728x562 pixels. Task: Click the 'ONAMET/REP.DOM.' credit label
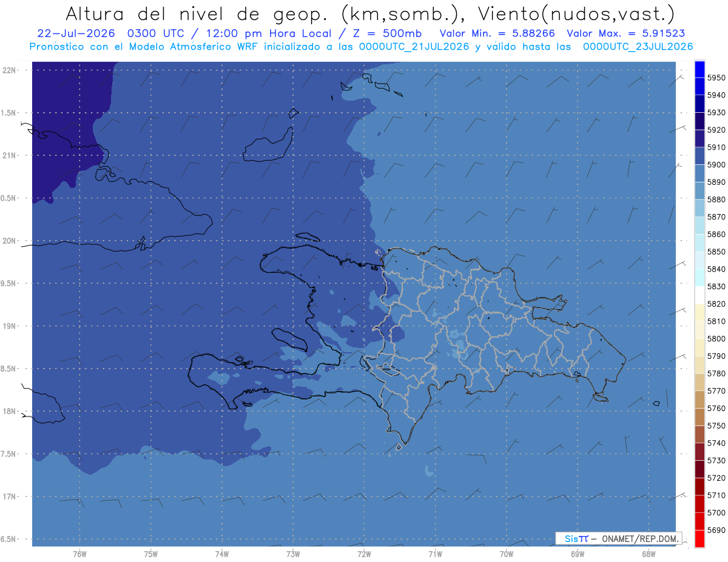pyautogui.click(x=640, y=538)
